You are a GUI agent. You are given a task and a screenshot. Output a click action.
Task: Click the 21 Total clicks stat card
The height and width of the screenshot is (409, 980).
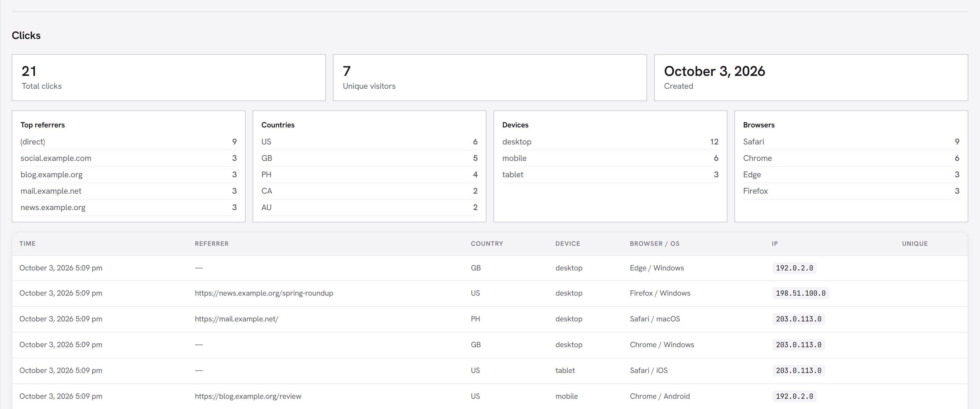tap(169, 78)
